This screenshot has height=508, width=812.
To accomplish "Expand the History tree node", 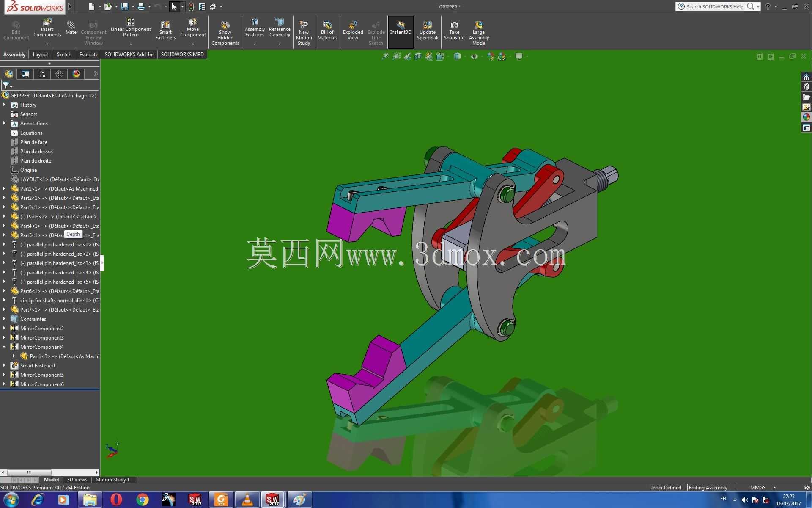I will tap(4, 105).
